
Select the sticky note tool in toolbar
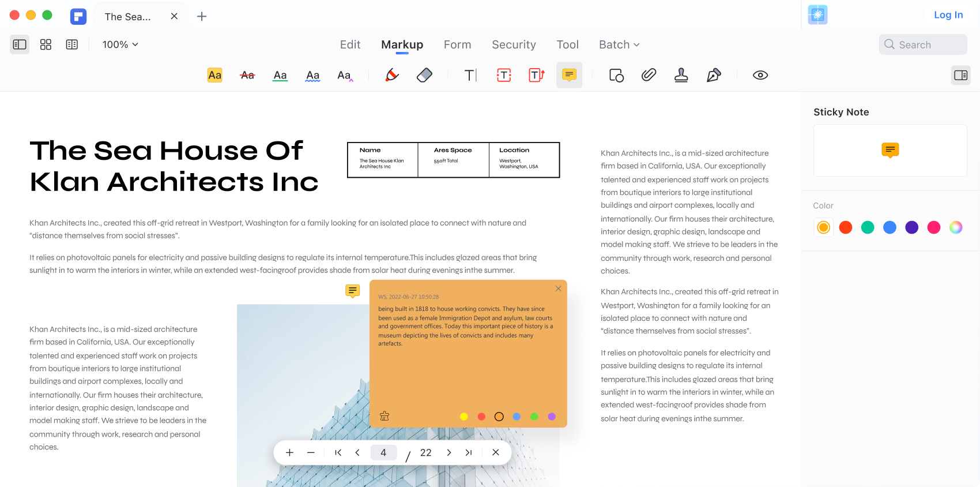coord(569,75)
